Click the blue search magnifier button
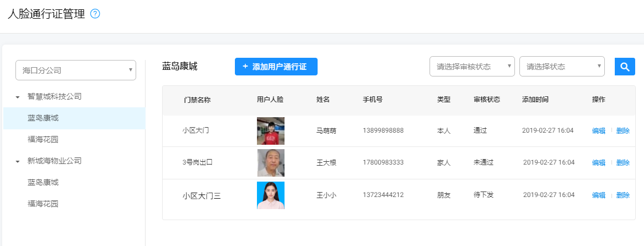644x246 pixels. click(x=625, y=67)
